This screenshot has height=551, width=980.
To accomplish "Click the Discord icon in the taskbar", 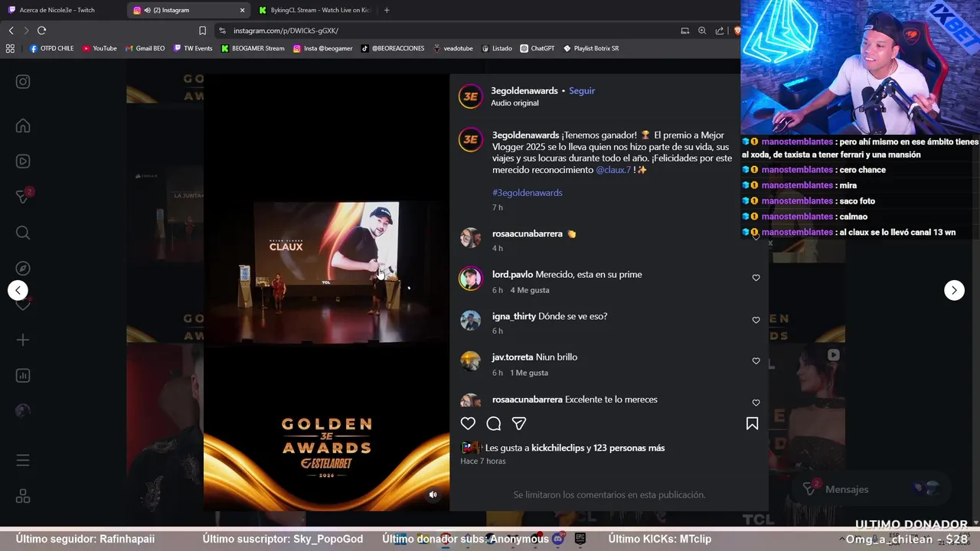I will 558,539.
